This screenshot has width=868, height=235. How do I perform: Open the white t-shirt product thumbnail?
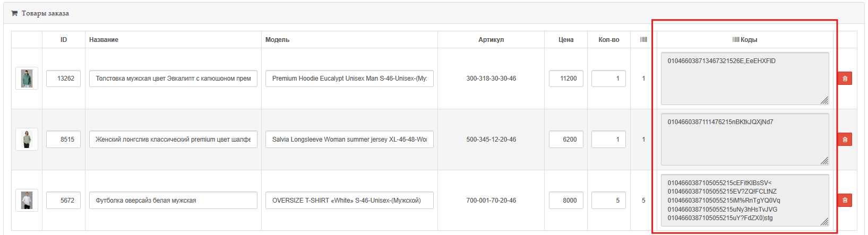point(27,201)
